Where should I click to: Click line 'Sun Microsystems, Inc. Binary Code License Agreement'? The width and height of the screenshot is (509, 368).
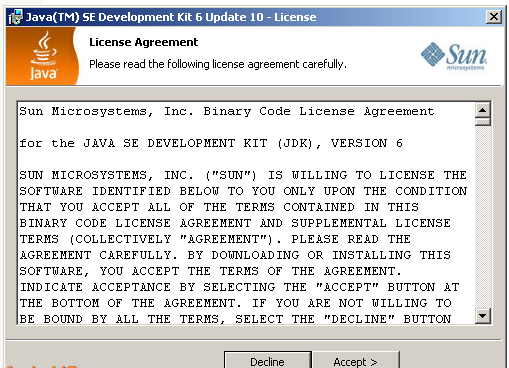coord(227,111)
